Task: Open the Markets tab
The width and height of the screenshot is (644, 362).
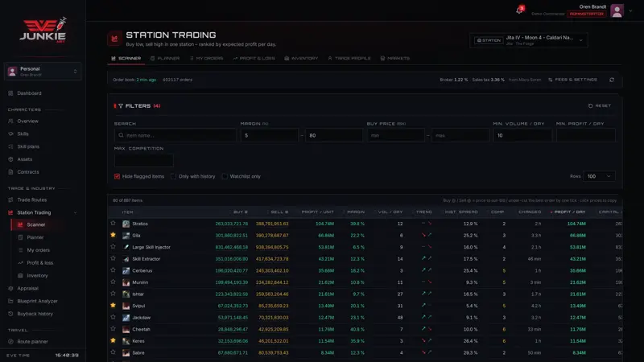Action: click(x=394, y=58)
